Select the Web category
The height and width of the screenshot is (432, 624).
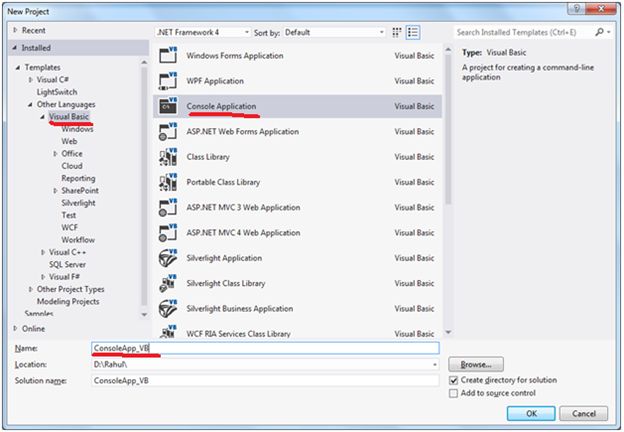pos(69,141)
